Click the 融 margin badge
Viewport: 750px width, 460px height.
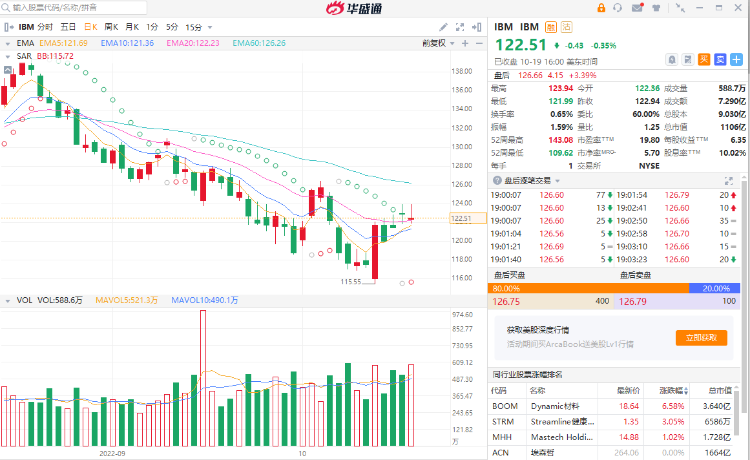(x=551, y=27)
